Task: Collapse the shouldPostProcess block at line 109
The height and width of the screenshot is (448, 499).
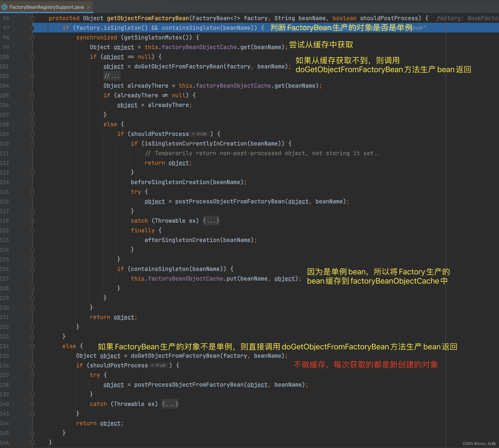Action: [x=32, y=134]
